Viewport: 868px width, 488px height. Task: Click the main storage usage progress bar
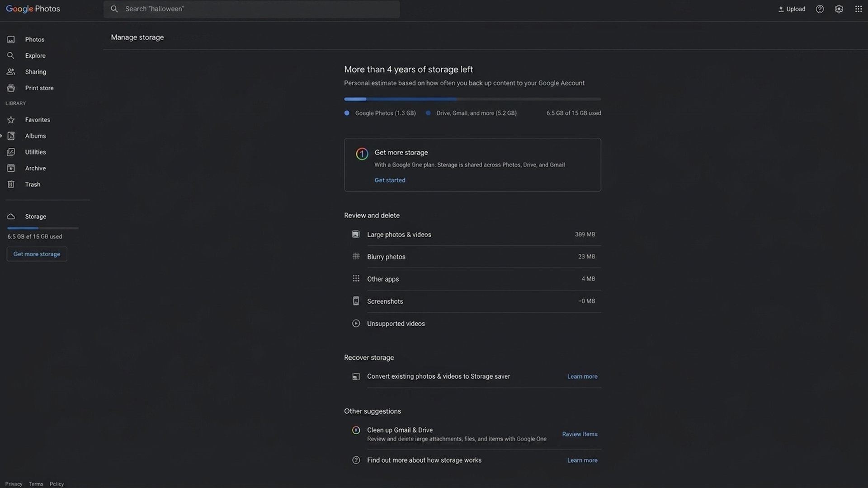(x=472, y=99)
